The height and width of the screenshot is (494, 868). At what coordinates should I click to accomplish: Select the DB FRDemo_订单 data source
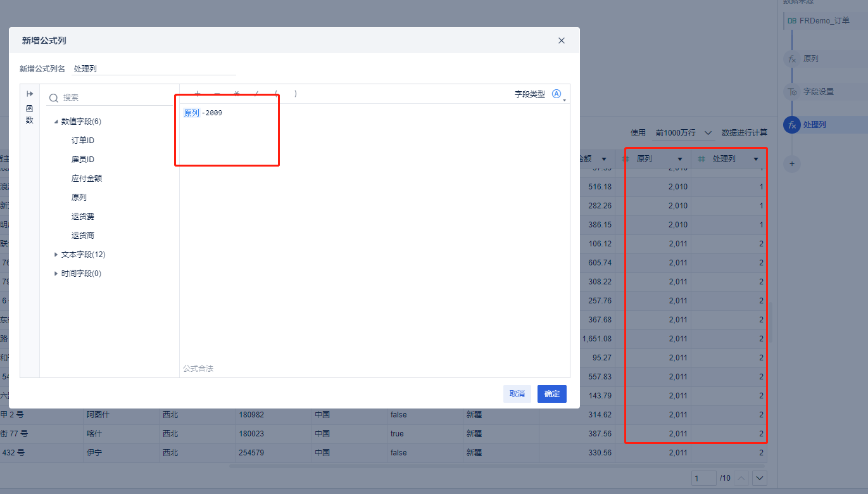[826, 21]
